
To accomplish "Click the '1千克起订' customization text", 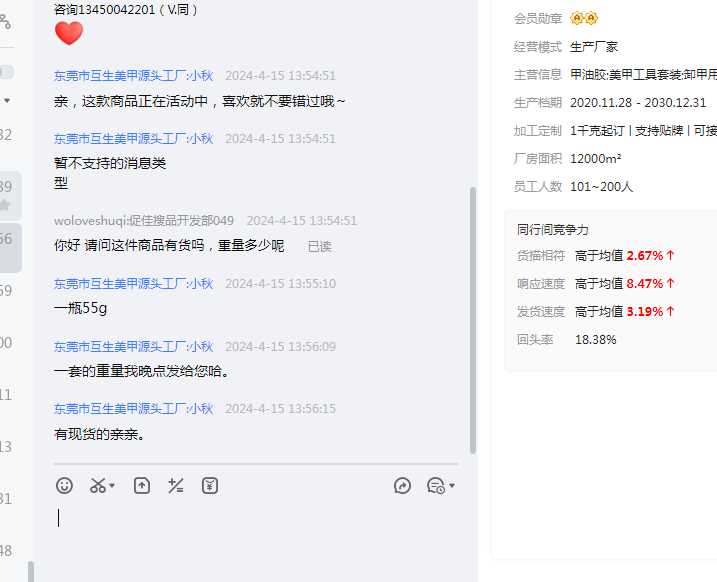I will [597, 131].
